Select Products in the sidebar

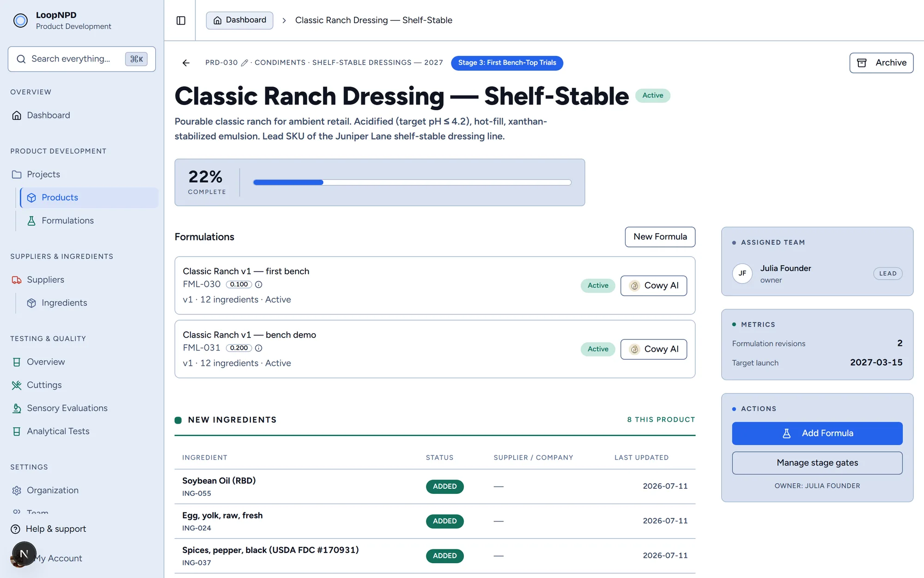(x=90, y=197)
